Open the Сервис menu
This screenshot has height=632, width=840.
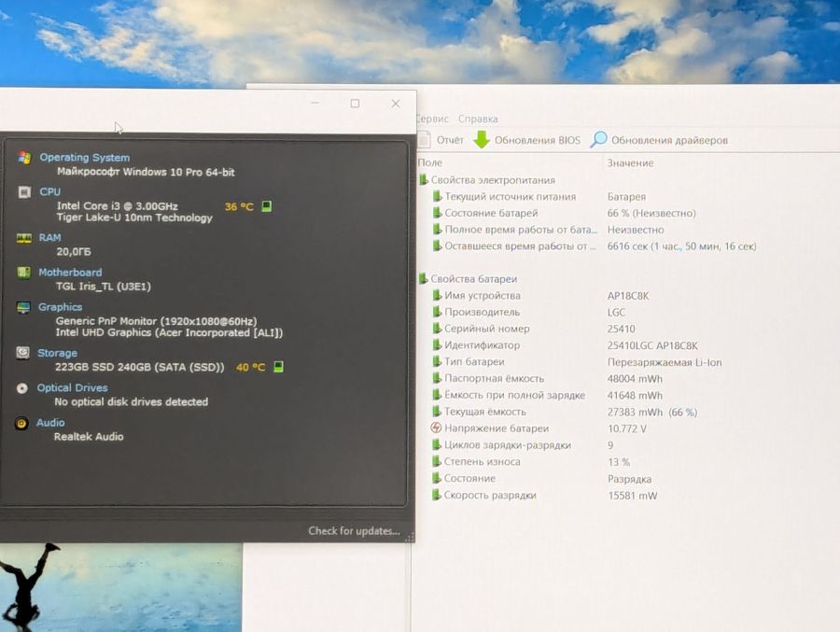[x=432, y=119]
